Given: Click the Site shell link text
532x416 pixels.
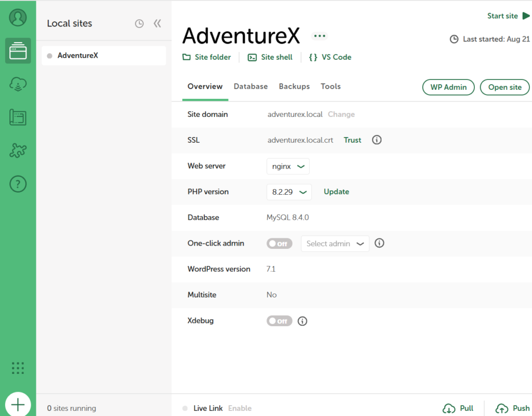Looking at the screenshot, I should coord(276,57).
